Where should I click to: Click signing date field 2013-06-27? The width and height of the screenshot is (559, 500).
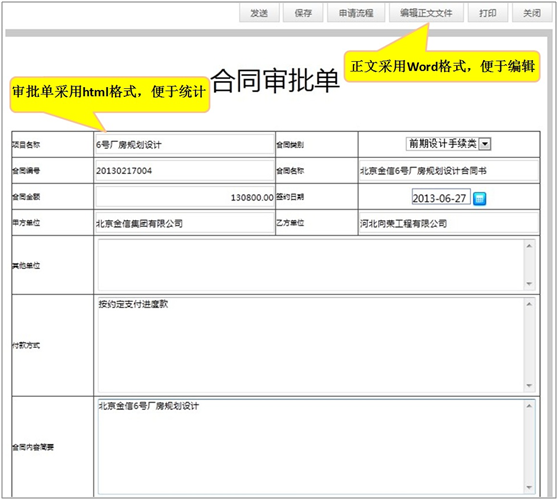click(441, 197)
